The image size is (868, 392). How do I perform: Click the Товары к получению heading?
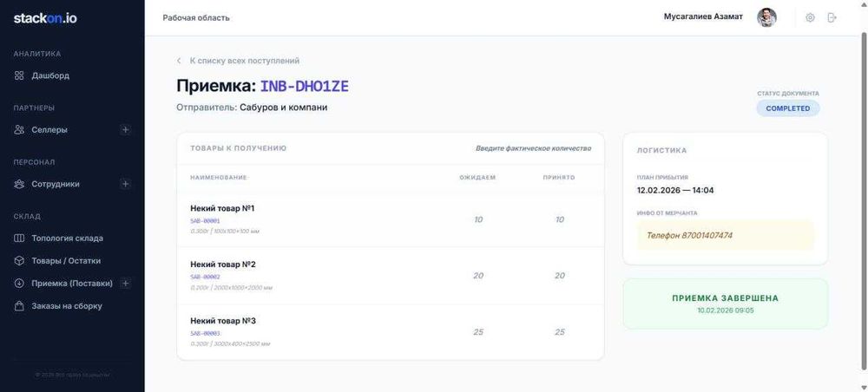point(238,148)
